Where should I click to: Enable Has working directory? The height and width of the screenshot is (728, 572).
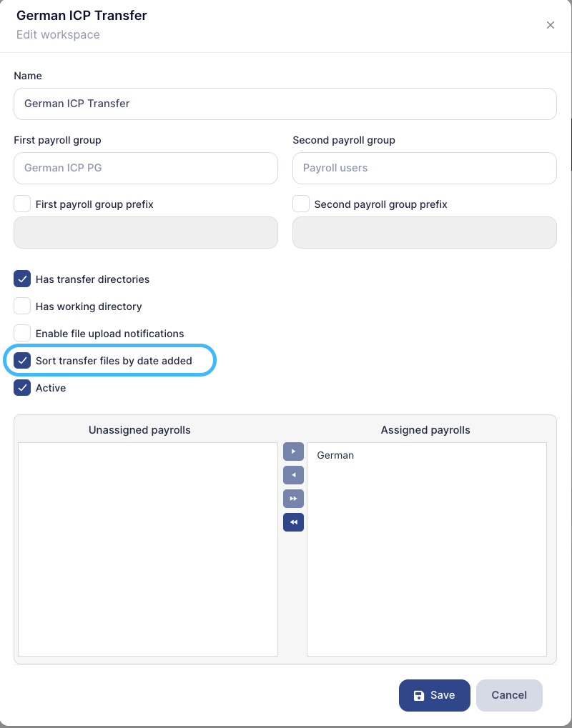coord(21,306)
